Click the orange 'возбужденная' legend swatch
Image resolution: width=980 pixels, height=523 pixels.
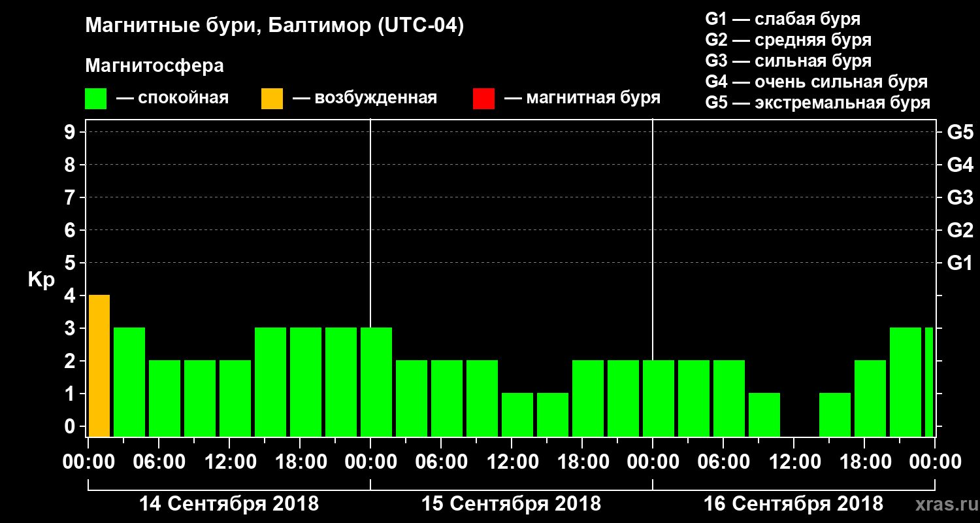coord(272,99)
